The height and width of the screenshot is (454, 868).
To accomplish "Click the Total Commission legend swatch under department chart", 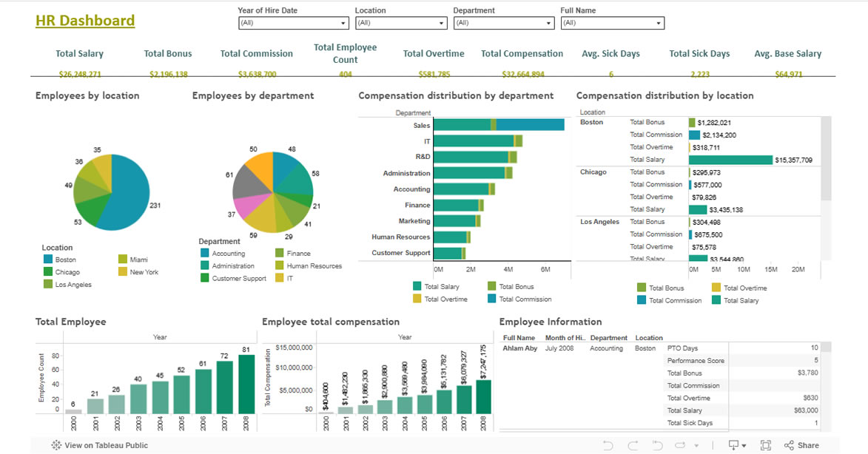I will 492,299.
